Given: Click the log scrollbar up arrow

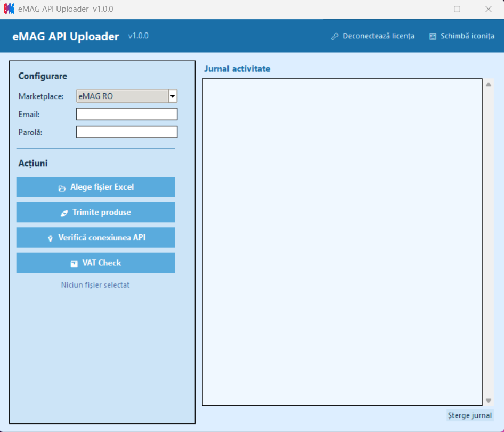Looking at the screenshot, I should (488, 84).
